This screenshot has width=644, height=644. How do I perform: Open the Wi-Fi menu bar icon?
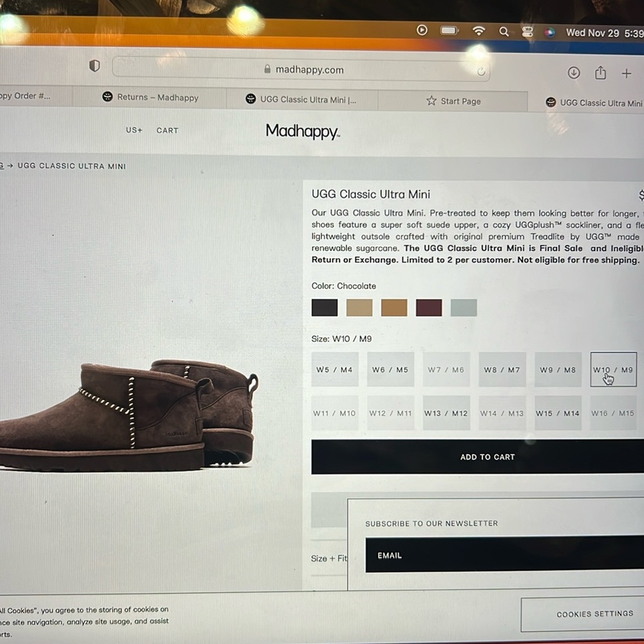[479, 31]
